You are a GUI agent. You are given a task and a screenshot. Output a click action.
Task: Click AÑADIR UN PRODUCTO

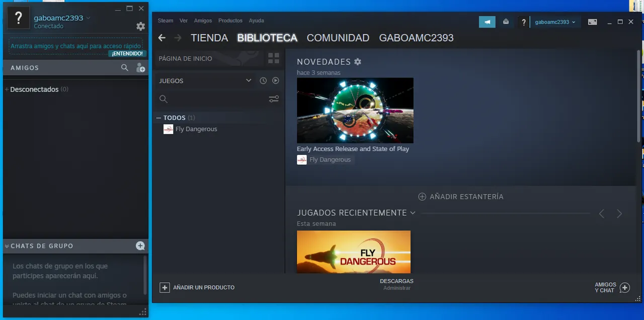pyautogui.click(x=204, y=287)
